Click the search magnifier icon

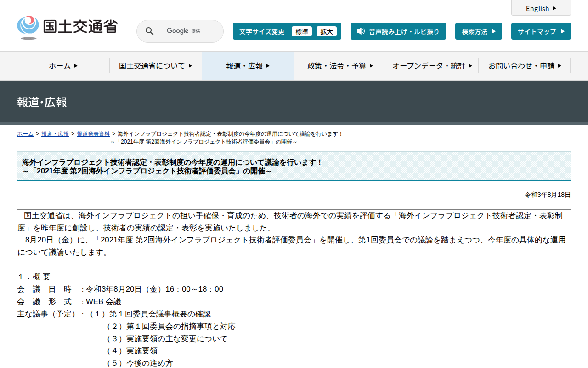(149, 31)
